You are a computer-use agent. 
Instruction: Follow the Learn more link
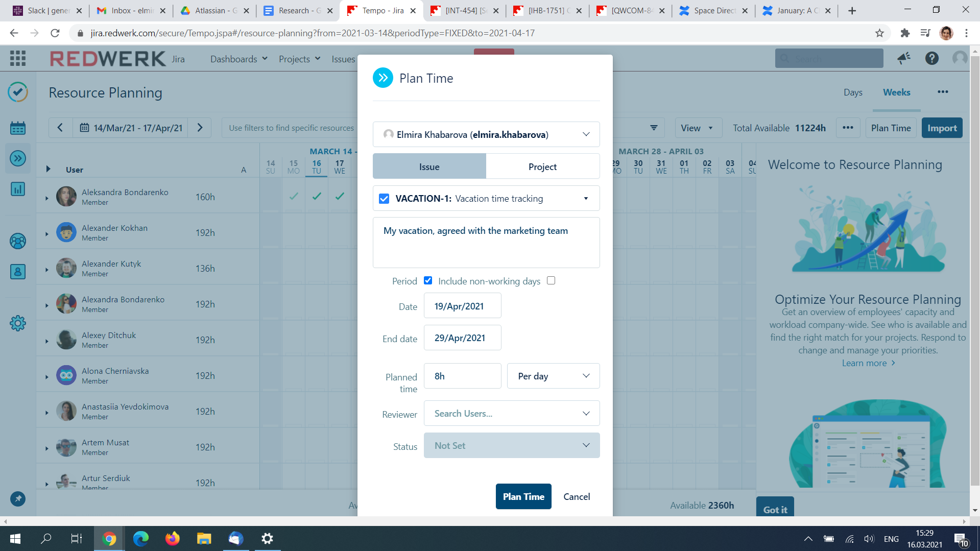coord(868,363)
